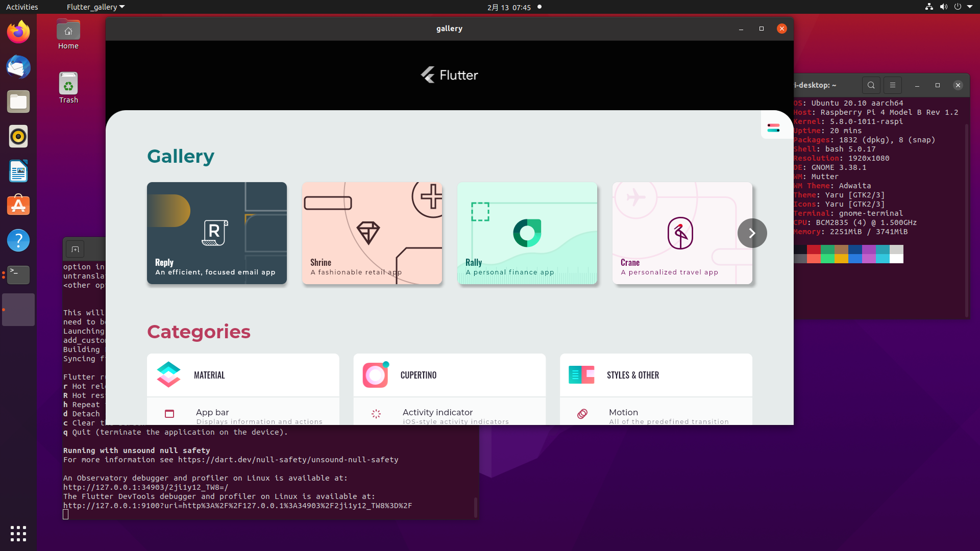Image resolution: width=980 pixels, height=551 pixels.
Task: Click the Flutter logo at the top
Action: coord(448,74)
